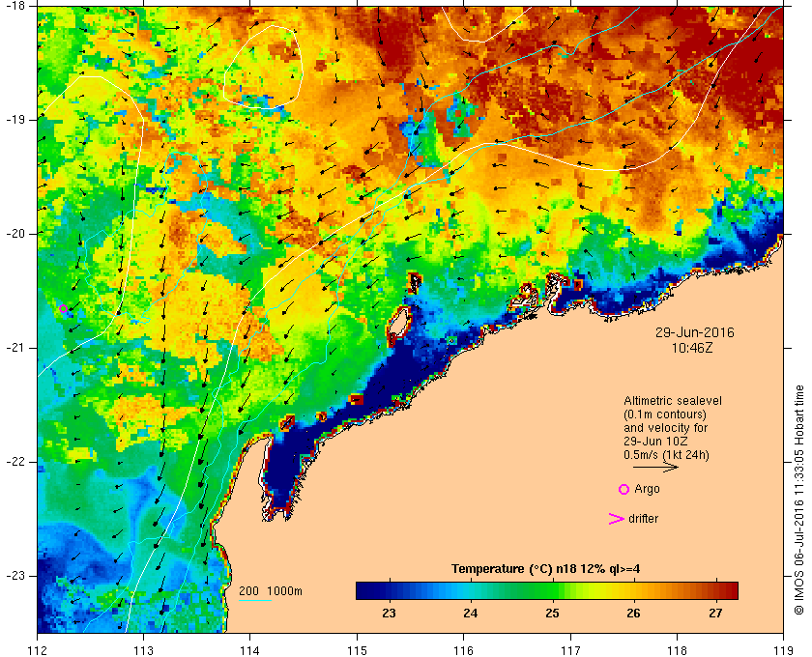Click the closed white sea-level contour near 114E
The height and width of the screenshot is (657, 812).
click(x=263, y=67)
